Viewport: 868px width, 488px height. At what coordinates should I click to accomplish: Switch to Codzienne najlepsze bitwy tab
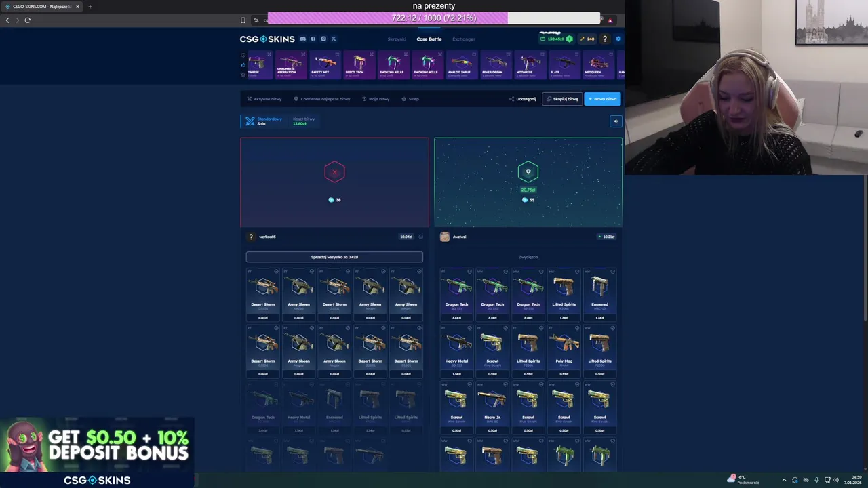click(322, 99)
